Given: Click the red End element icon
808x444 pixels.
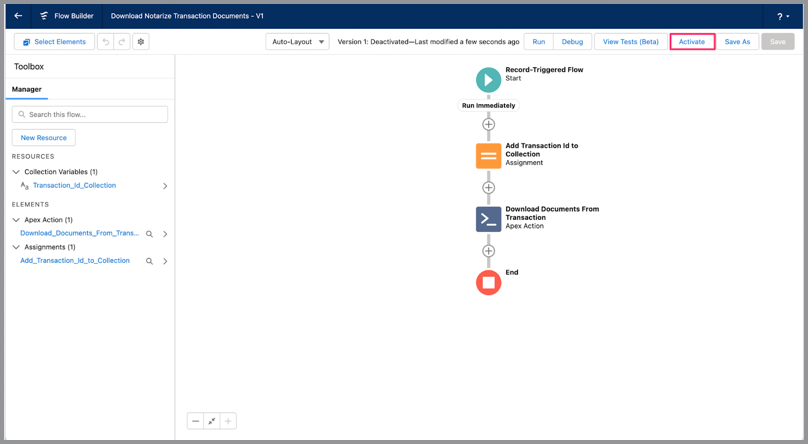Looking at the screenshot, I should (488, 283).
